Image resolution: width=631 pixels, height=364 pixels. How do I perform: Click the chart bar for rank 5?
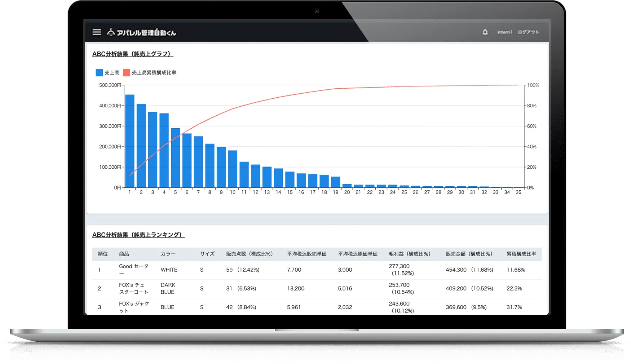pyautogui.click(x=176, y=158)
